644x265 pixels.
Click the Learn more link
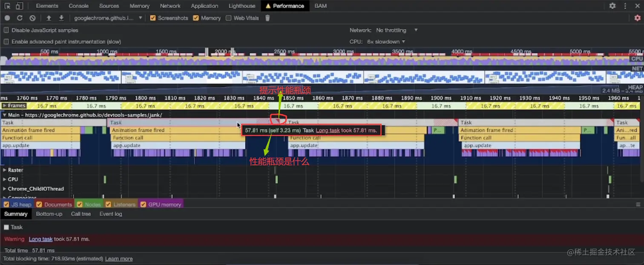point(119,259)
